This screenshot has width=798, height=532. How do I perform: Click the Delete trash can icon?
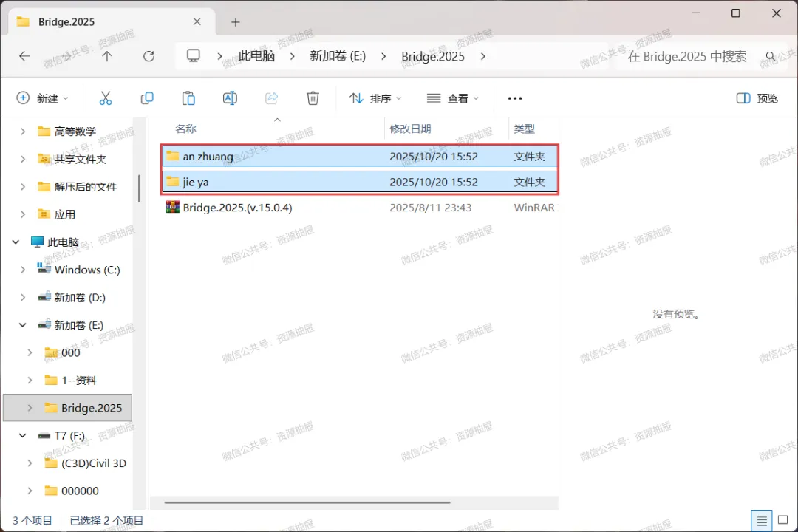point(313,98)
